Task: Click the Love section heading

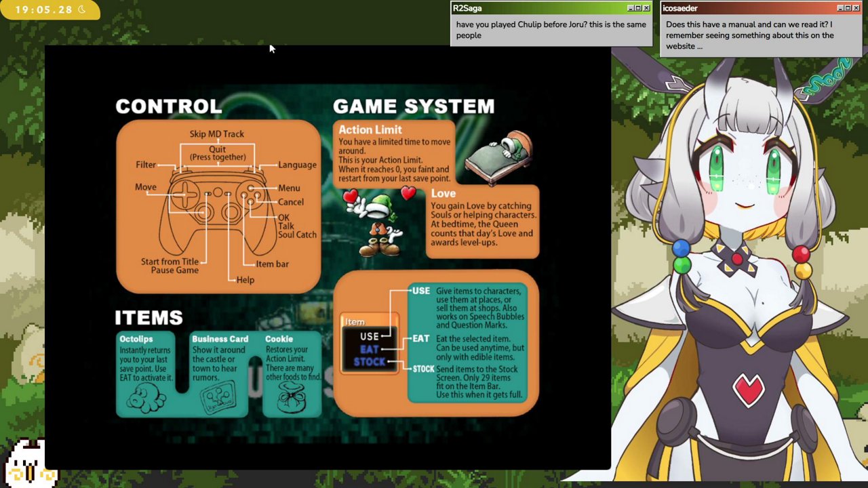Action: (443, 193)
